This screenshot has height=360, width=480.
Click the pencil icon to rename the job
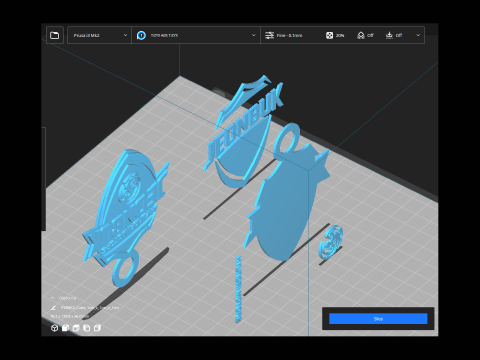coord(53,307)
